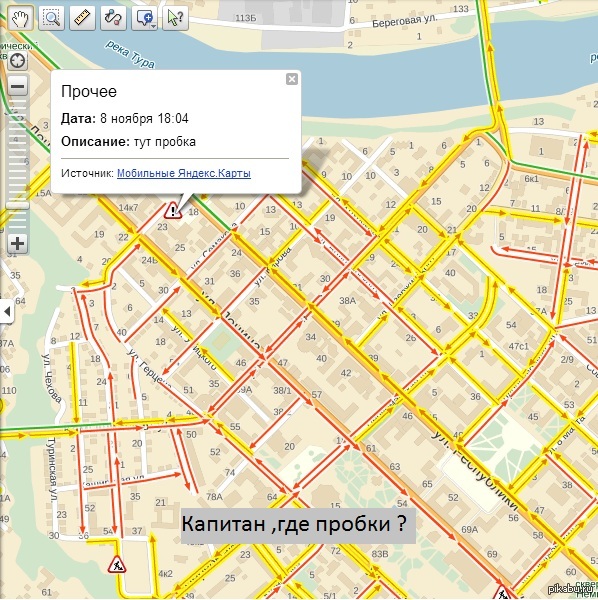Image resolution: width=598 pixels, height=600 pixels.
Task: Activate the magnifier zoom-area tool
Action: tap(51, 18)
